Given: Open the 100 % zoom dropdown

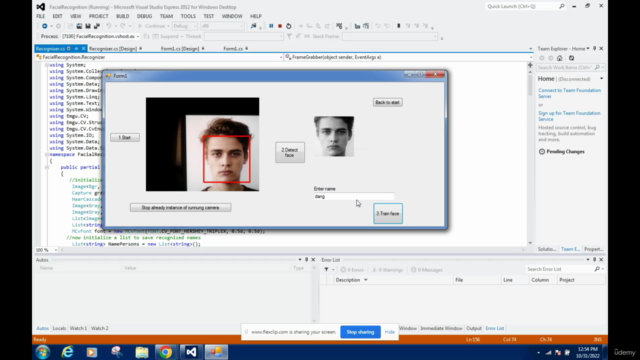Looking at the screenshot, I should pyautogui.click(x=56, y=250).
